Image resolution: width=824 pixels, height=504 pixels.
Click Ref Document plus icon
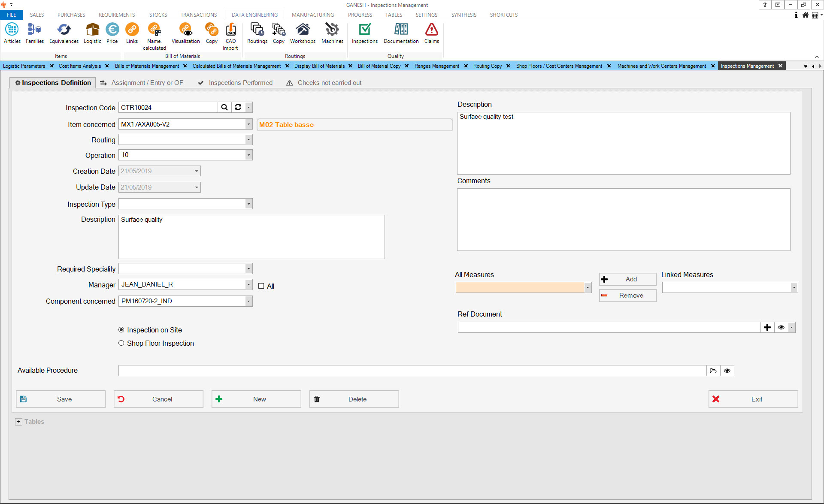(767, 327)
